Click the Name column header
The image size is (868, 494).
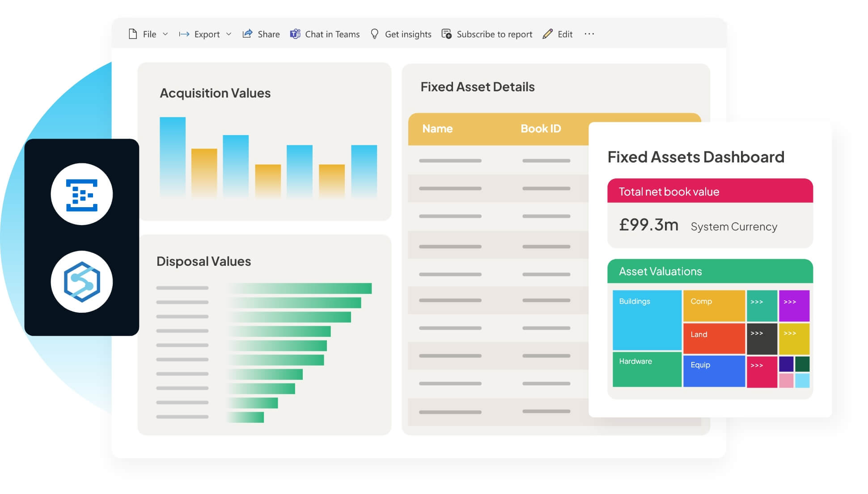pos(437,129)
